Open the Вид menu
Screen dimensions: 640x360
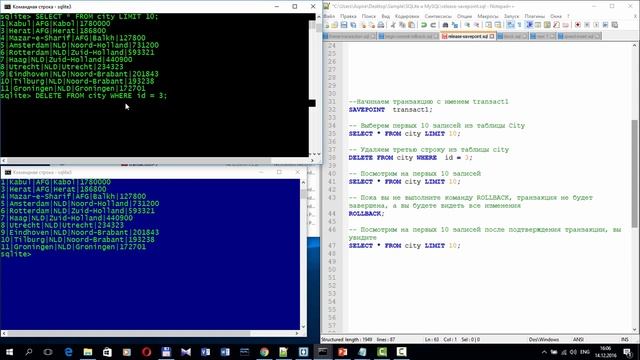(386, 16)
